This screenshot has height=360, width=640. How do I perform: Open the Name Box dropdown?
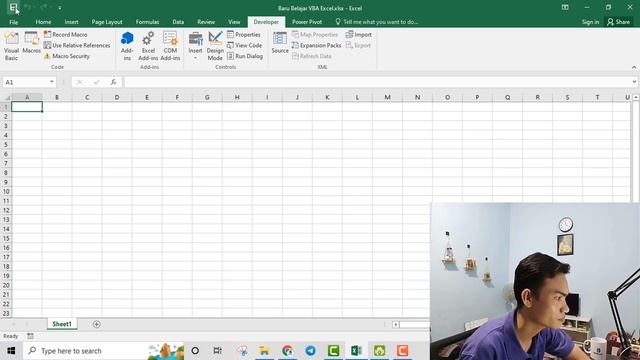(x=52, y=82)
